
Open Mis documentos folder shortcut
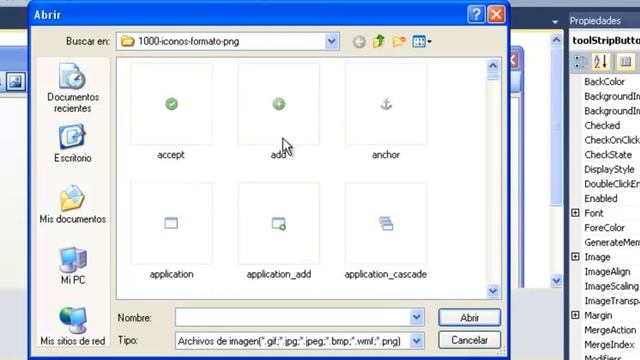[x=73, y=204]
